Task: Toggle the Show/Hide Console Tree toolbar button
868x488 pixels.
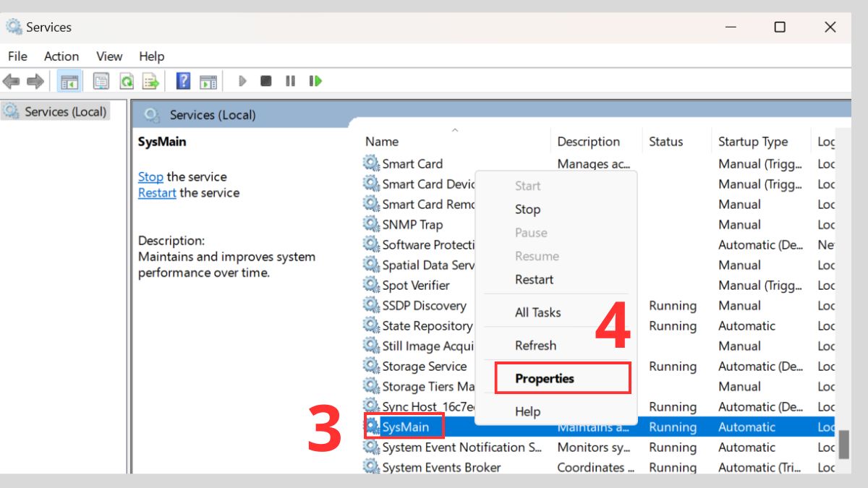Action: 69,81
